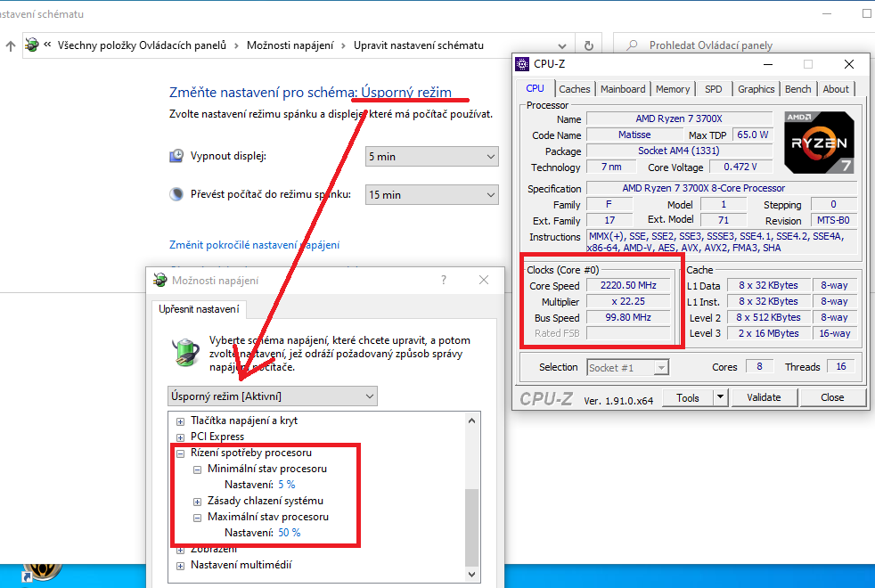Click the monitor icon next to Vypnout displej

tap(176, 156)
